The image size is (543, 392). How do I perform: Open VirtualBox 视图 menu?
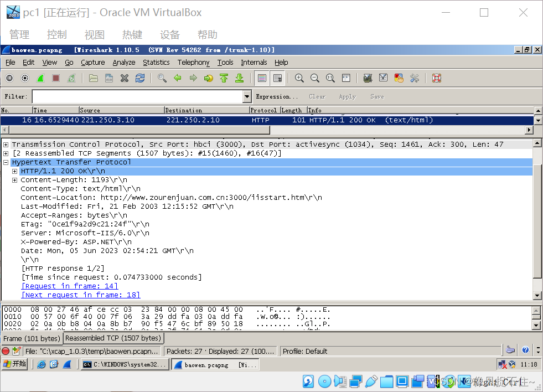point(95,35)
